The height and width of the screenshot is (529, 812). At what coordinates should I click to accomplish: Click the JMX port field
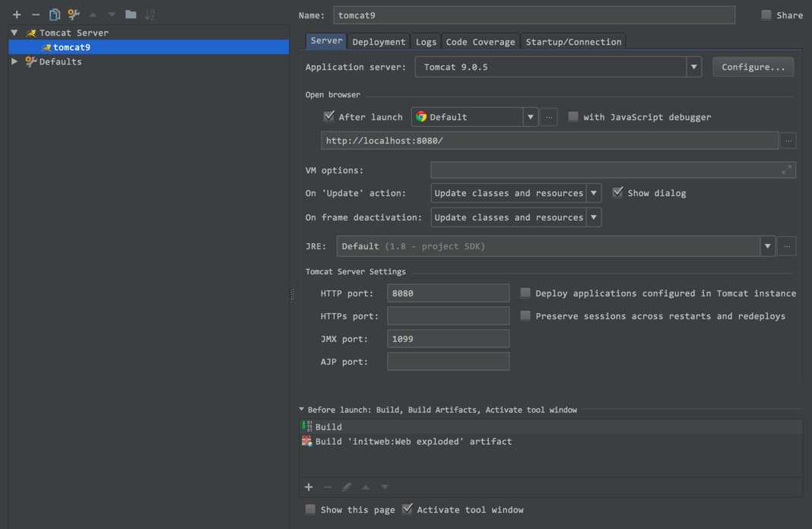click(448, 338)
